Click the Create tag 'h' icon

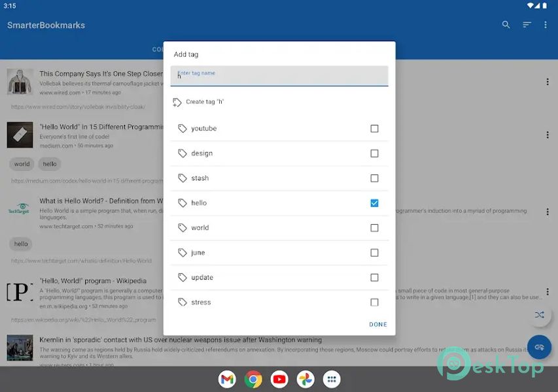point(177,103)
